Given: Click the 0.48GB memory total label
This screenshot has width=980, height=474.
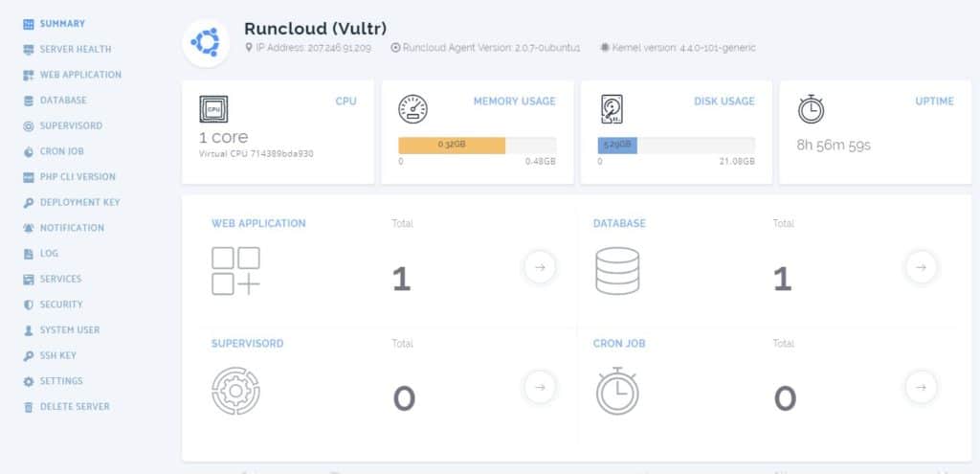Looking at the screenshot, I should tap(541, 161).
